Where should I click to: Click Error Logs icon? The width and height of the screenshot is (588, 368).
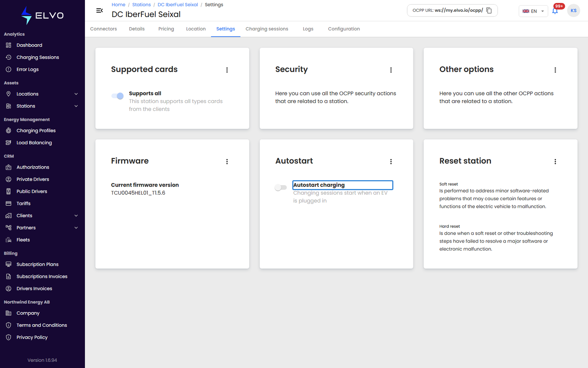point(8,70)
